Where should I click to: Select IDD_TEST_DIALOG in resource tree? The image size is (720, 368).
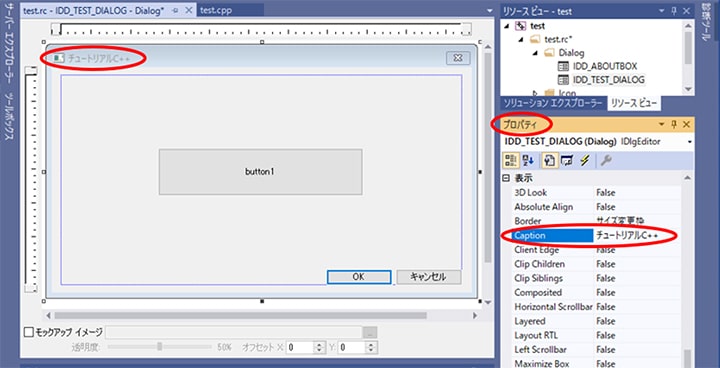click(x=609, y=79)
